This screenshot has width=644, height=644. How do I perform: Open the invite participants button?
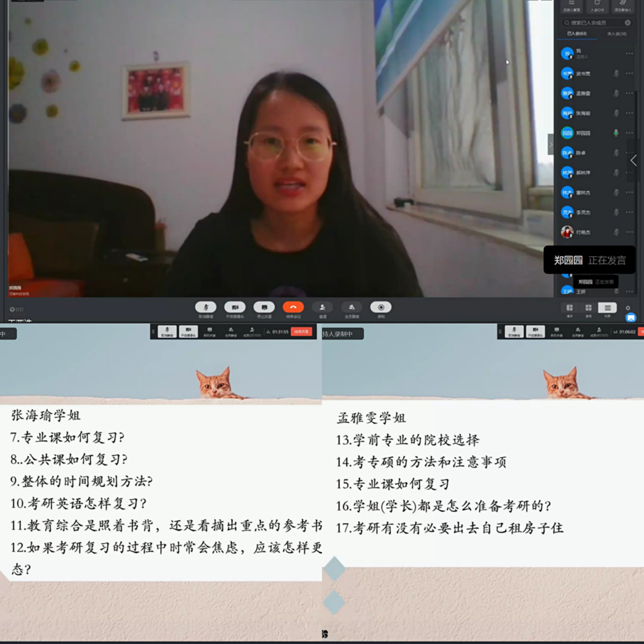click(x=322, y=308)
